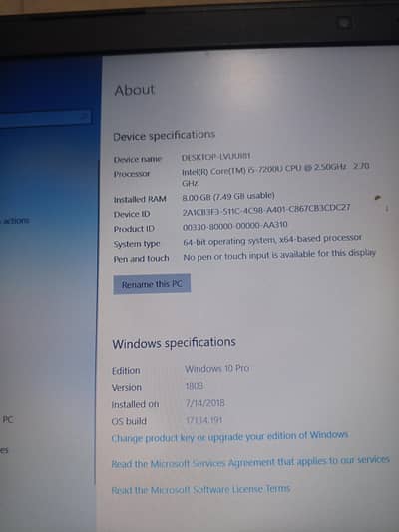This screenshot has width=399, height=532.
Task: Click the Processor label
Action: [132, 174]
